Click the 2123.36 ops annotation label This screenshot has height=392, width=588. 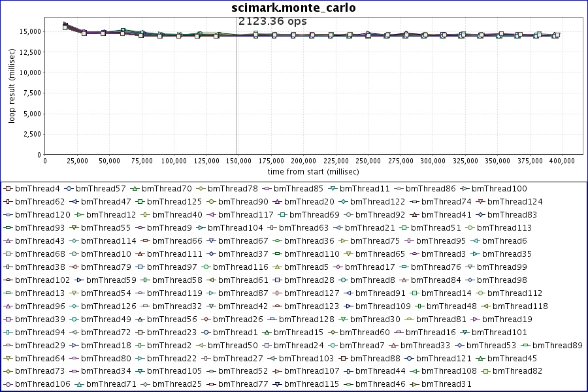point(272,21)
